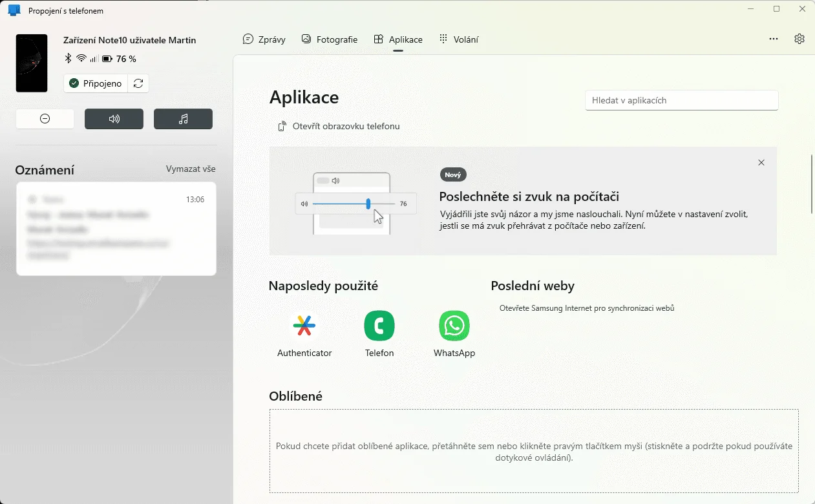Click the Oznámení heading
Screen dimensions: 815x504
tap(45, 170)
